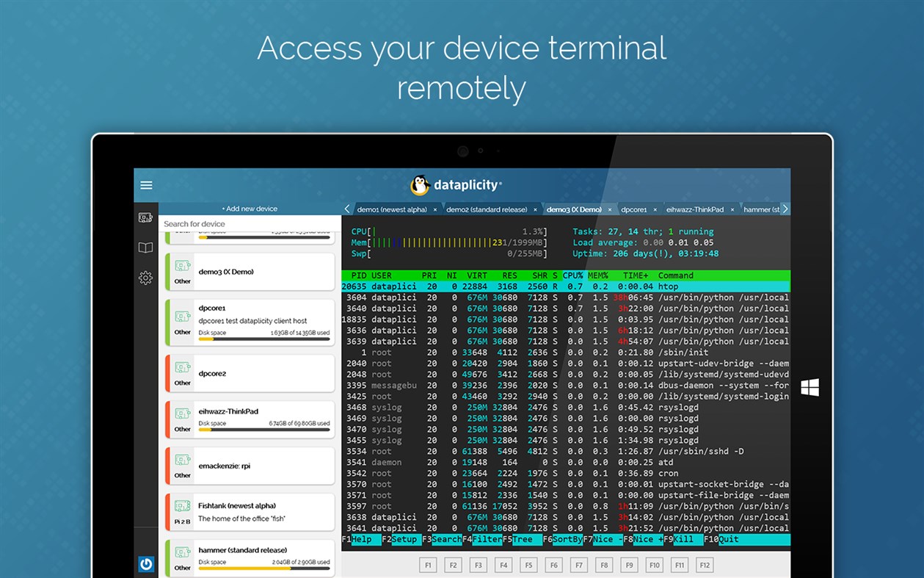
Task: Click the left chevron to scroll tabs
Action: click(x=346, y=209)
